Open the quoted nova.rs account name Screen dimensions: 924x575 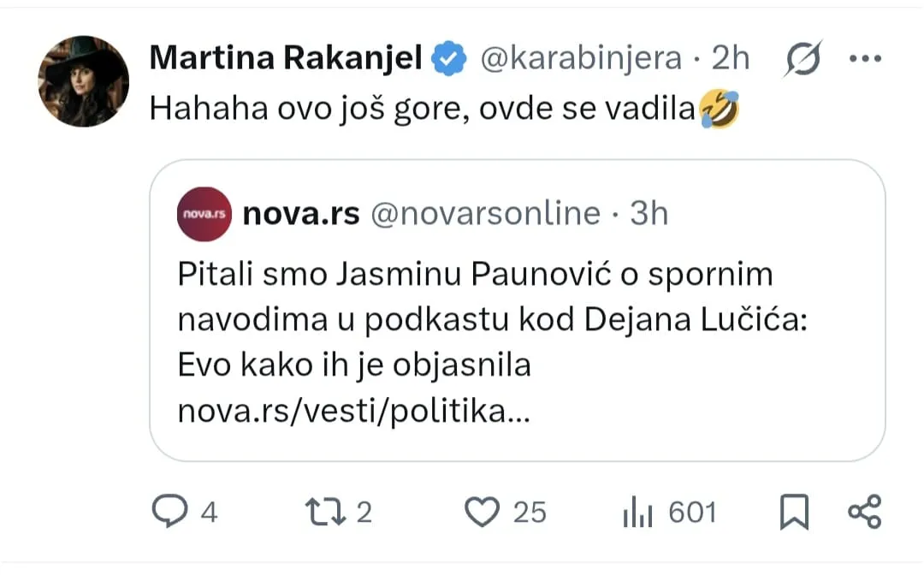301,213
